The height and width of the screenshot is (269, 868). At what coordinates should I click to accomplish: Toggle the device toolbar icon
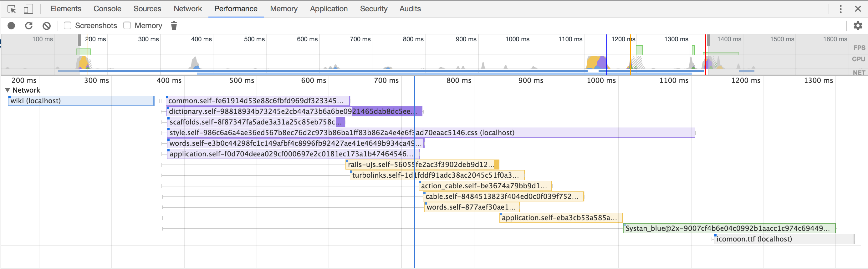[28, 9]
